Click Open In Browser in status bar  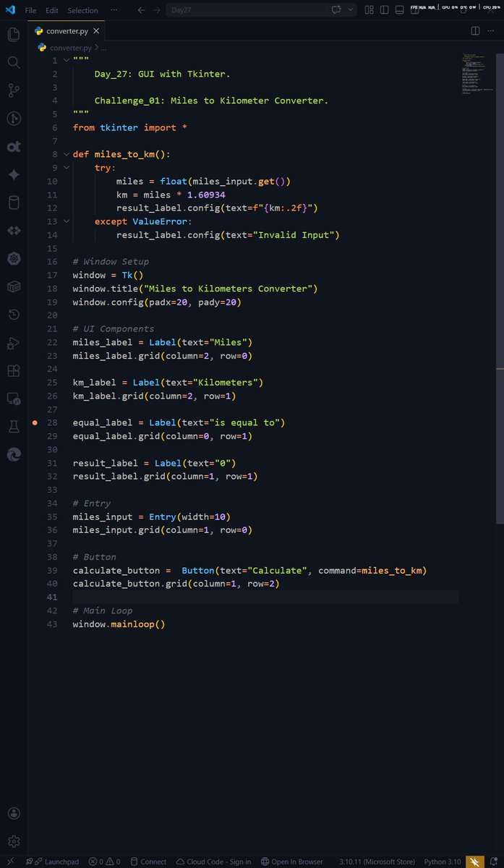pyautogui.click(x=292, y=861)
